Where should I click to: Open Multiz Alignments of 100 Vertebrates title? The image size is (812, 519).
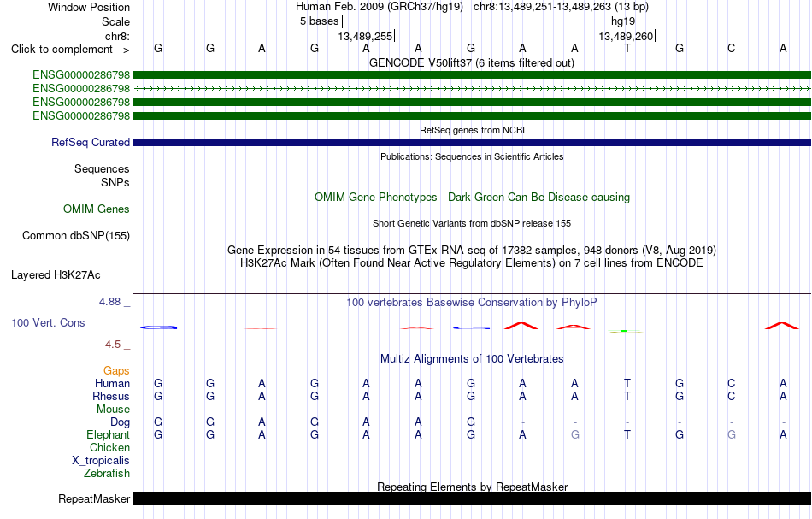pos(472,358)
